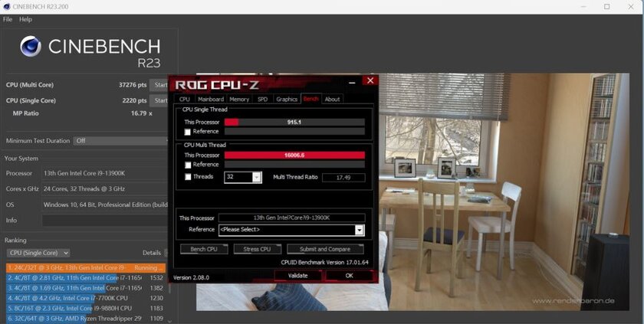This screenshot has height=324, width=644.
Task: Open the Help menu in Cinebench
Action: [25, 19]
